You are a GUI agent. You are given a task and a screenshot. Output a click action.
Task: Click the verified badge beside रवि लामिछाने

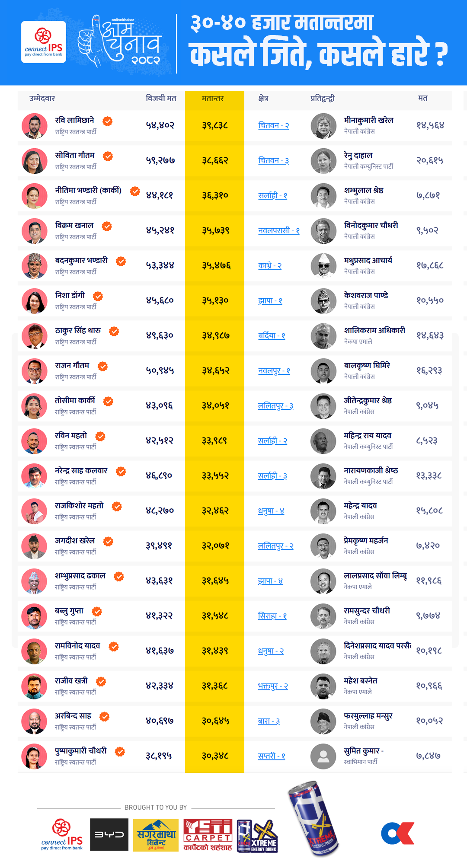[x=108, y=121]
